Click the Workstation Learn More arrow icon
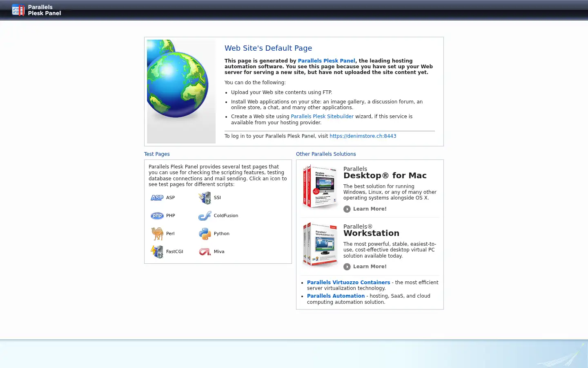 347,267
